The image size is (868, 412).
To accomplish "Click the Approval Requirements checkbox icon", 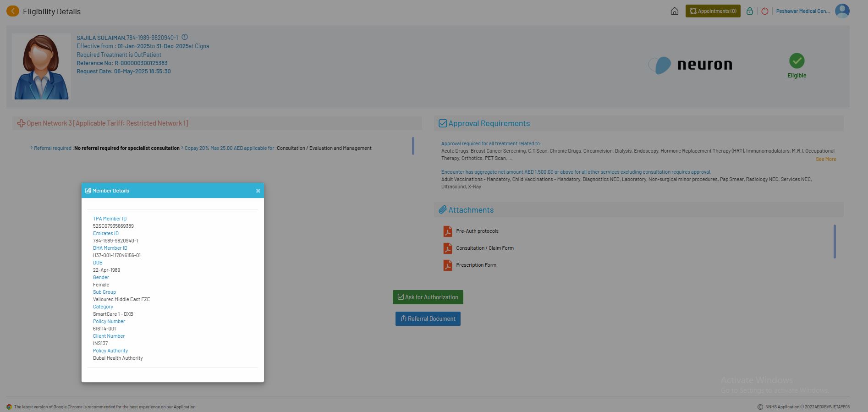I will 443,123.
